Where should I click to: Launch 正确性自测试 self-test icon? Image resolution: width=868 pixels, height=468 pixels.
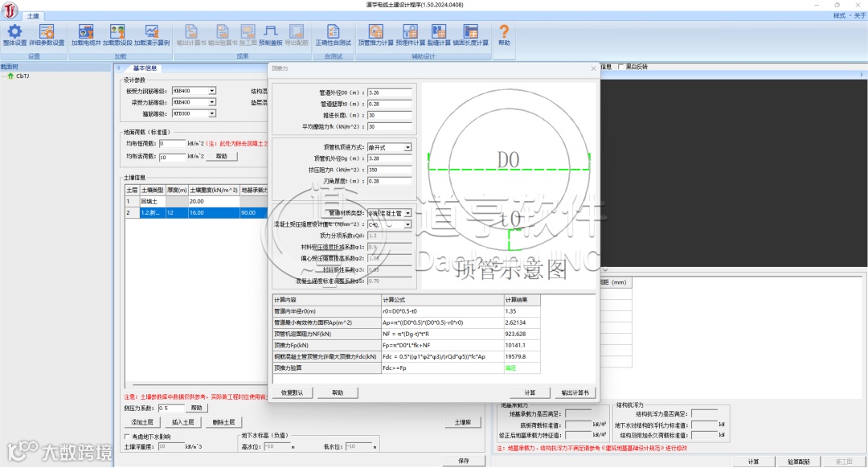coord(333,33)
